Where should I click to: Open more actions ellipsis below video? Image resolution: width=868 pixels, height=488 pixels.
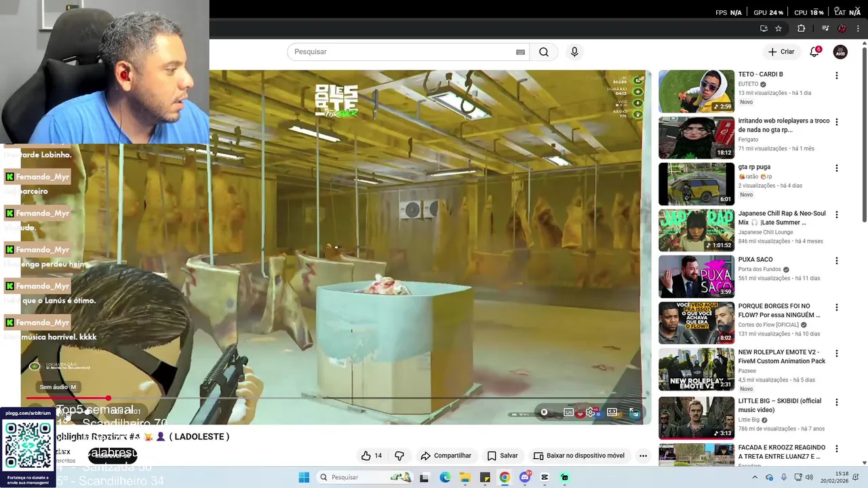[643, 455]
